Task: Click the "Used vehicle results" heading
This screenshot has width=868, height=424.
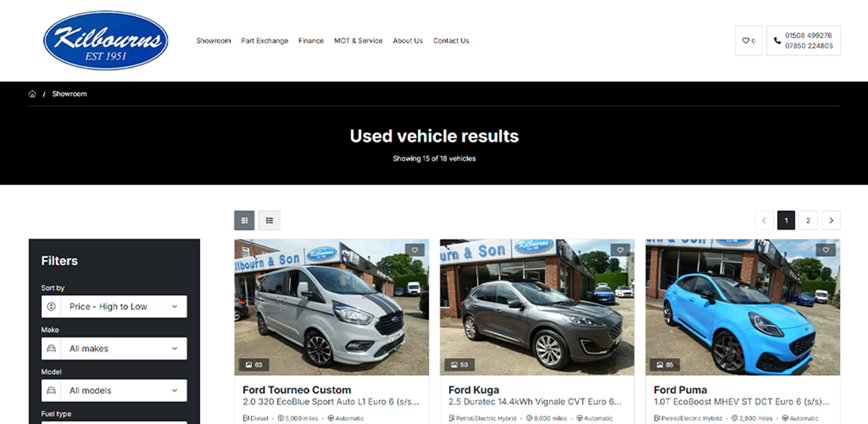Action: pos(434,136)
